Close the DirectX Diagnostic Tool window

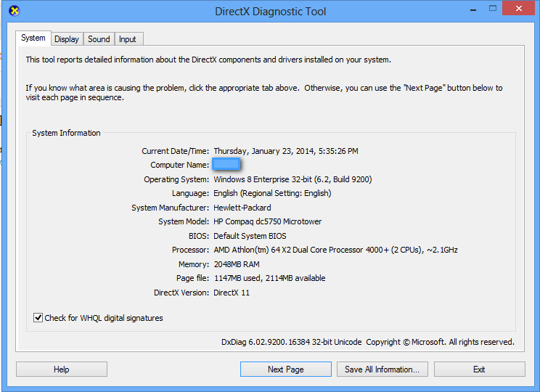pos(519,8)
